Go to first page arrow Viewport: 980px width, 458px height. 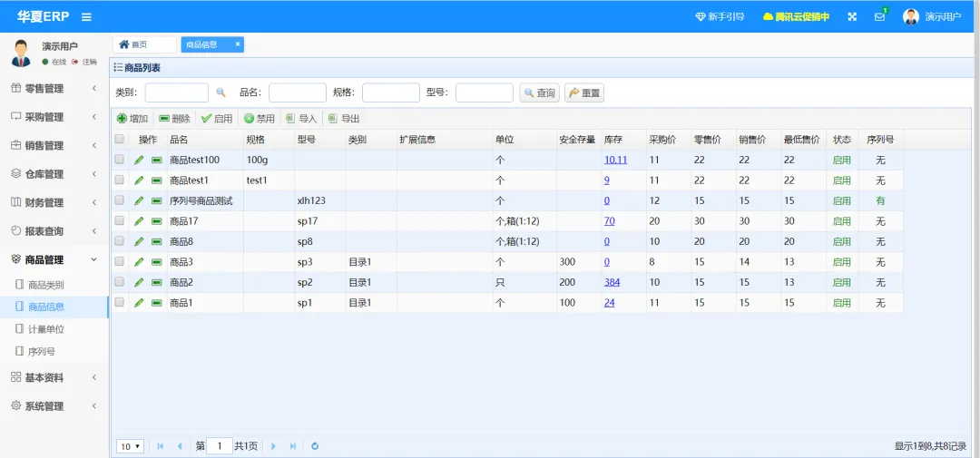point(160,446)
